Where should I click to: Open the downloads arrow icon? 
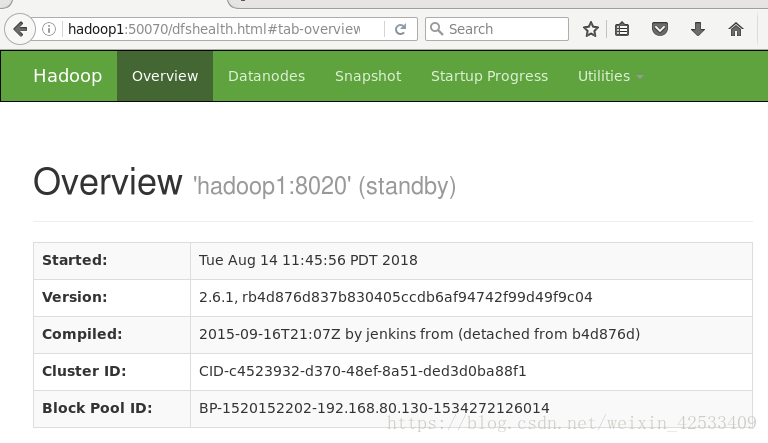[x=697, y=29]
